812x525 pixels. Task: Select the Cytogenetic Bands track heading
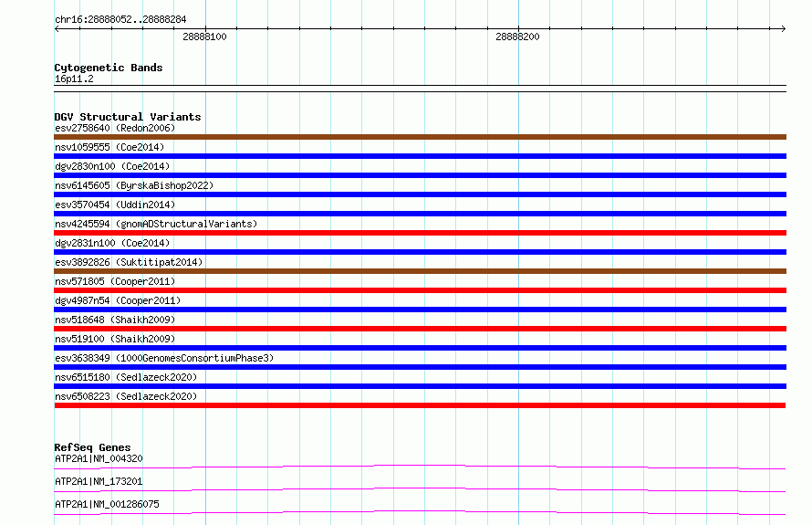(109, 68)
